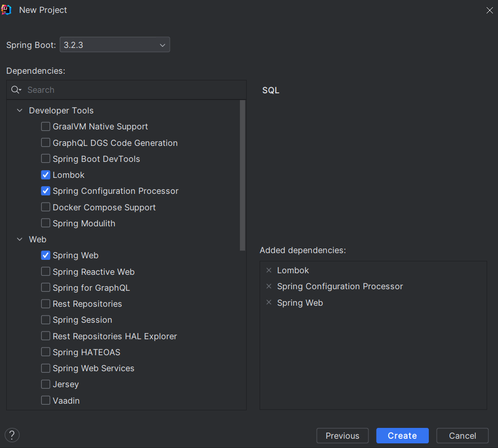
Task: Click the search magnifier icon in Dependencies
Action: 16,90
